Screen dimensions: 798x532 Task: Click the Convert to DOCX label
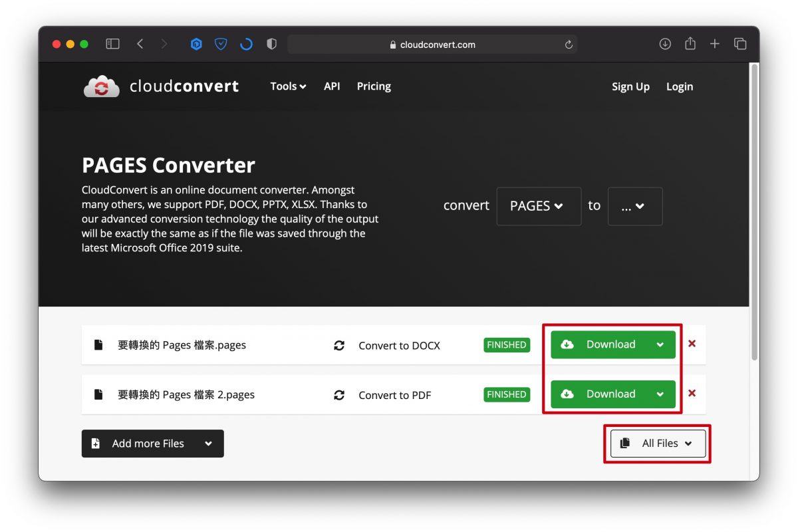click(399, 346)
